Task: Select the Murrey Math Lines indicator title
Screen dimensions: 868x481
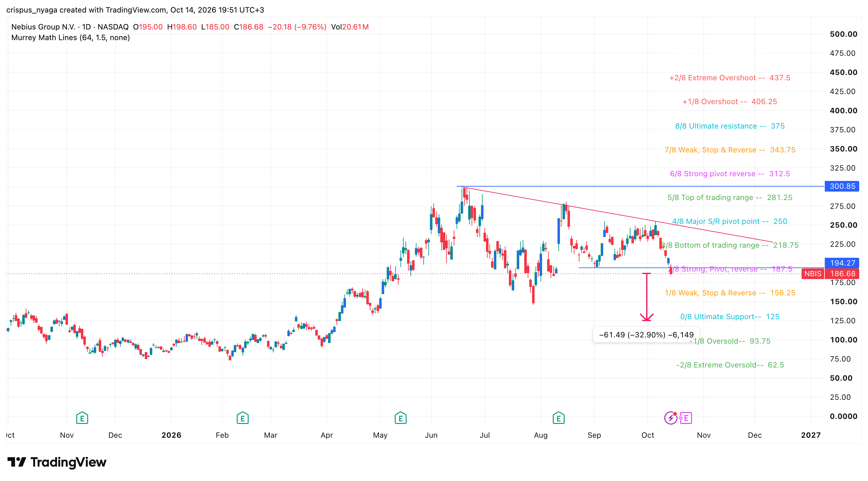Action: (71, 37)
